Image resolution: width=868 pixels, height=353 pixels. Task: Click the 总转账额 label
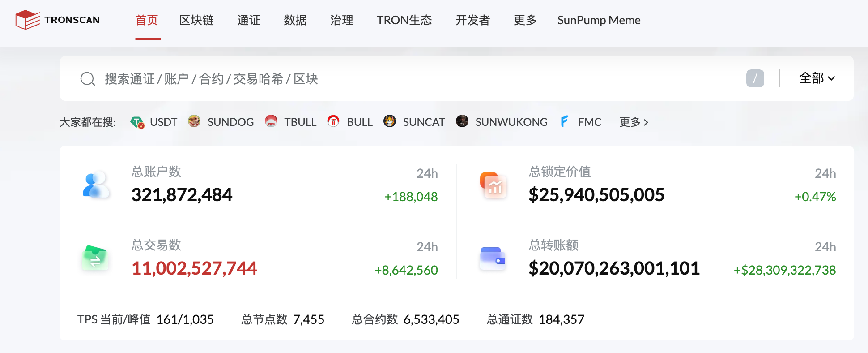tap(553, 245)
